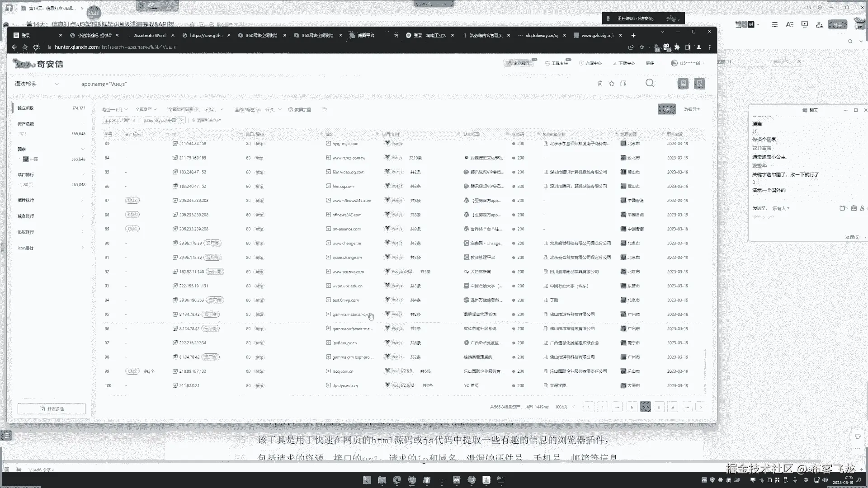This screenshot has height=488, width=868.
Task: Go to results page 8
Action: click(x=659, y=407)
